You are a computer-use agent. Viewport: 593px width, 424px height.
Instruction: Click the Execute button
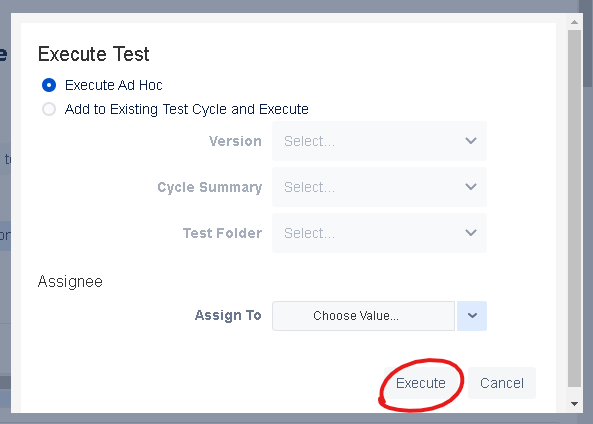421,383
